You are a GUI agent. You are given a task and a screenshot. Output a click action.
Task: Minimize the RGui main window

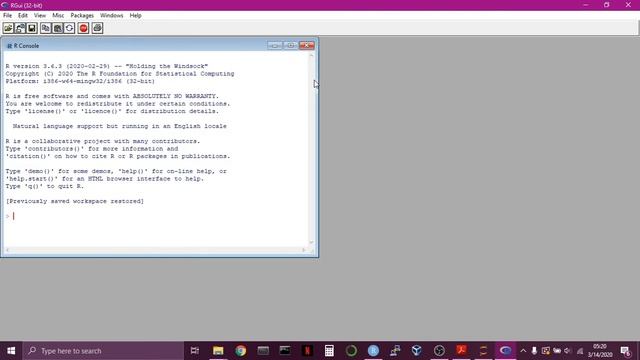(586, 5)
